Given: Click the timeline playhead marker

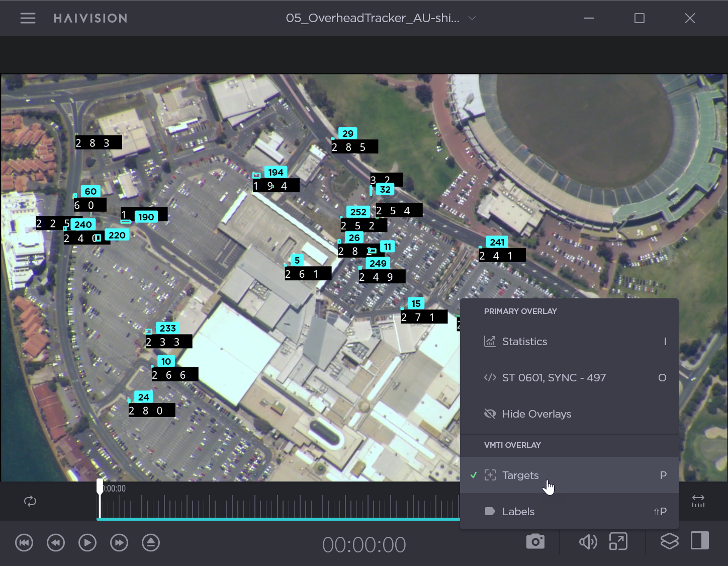Looking at the screenshot, I should click(x=100, y=487).
